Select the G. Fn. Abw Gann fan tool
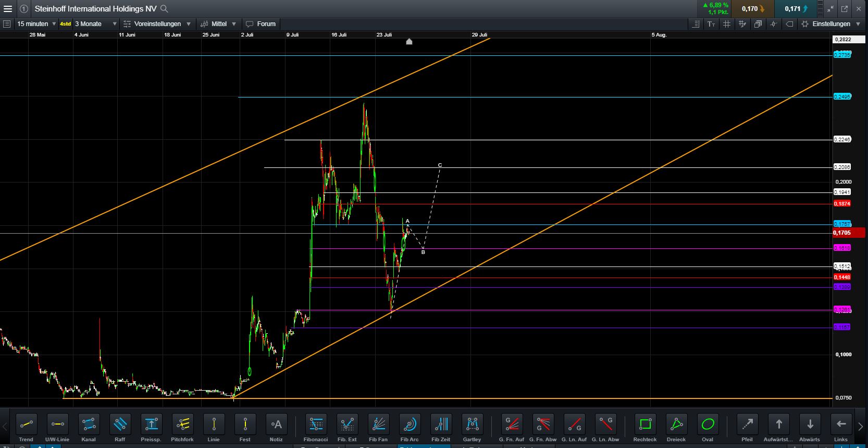The image size is (868, 448). point(543,425)
